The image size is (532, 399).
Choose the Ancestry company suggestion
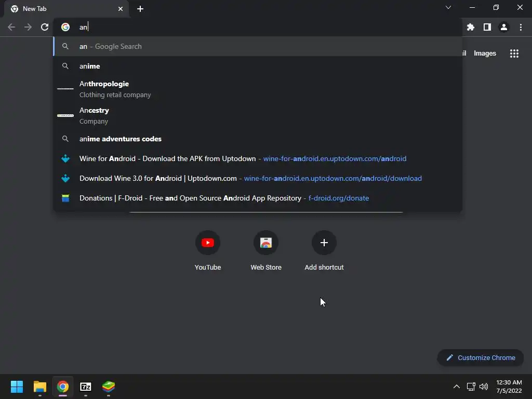tap(258, 116)
